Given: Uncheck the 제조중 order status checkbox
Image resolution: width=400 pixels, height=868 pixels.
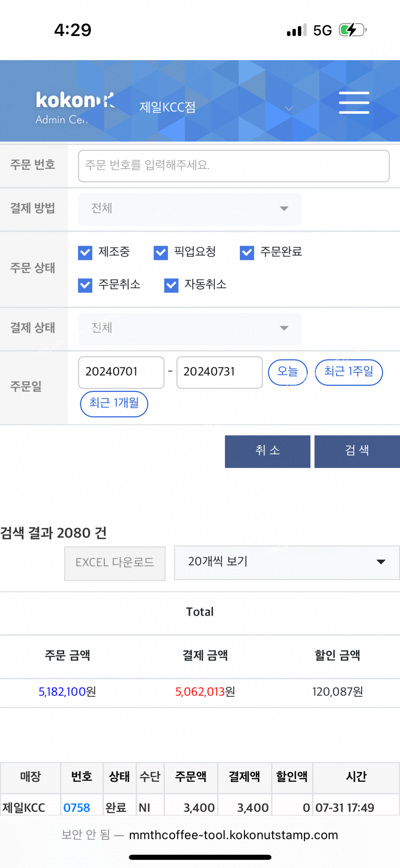Looking at the screenshot, I should 85,253.
